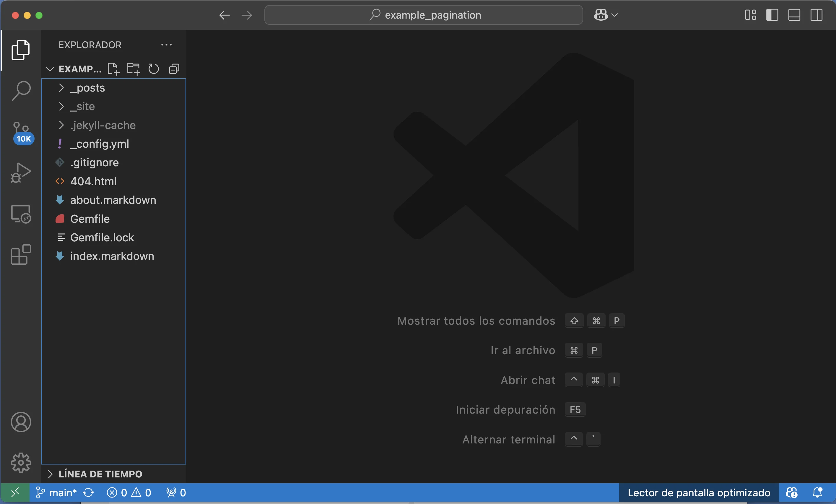Click the Ir al archivo label

[x=523, y=350]
